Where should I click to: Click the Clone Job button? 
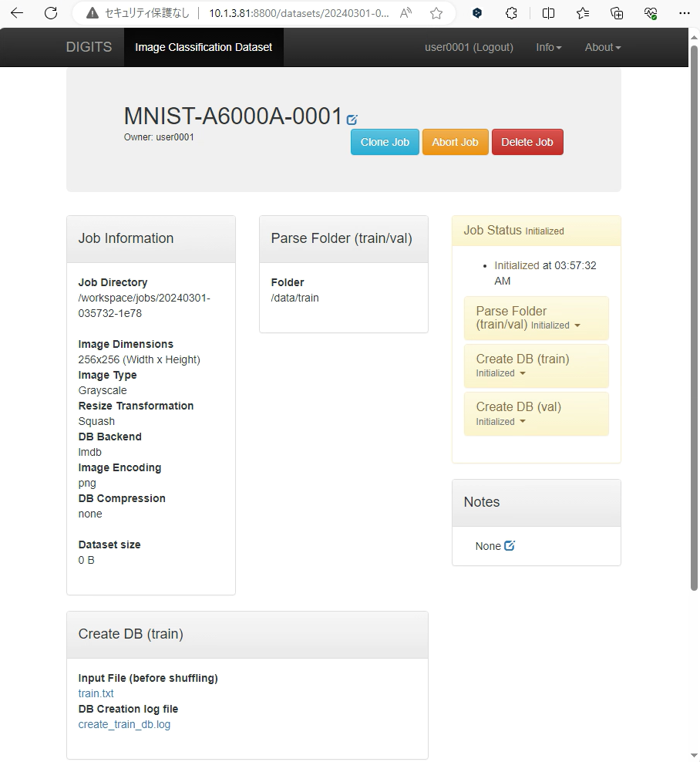(x=385, y=142)
